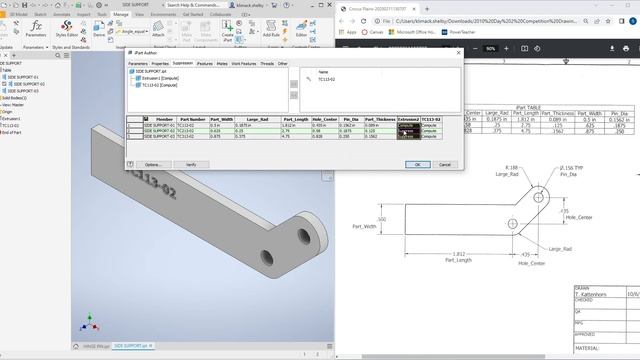Select Extrusion1 [Compute] in feature tree
This screenshot has height=360, width=640.
(x=157, y=78)
